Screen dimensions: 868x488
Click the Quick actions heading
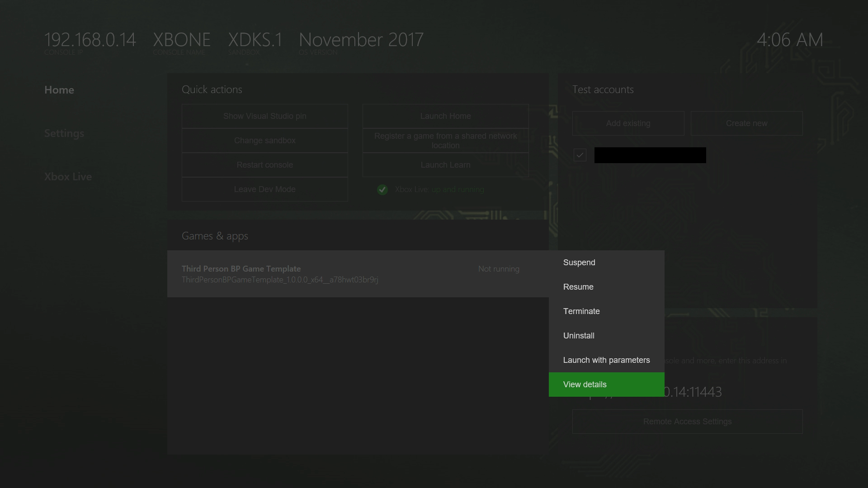tap(212, 89)
